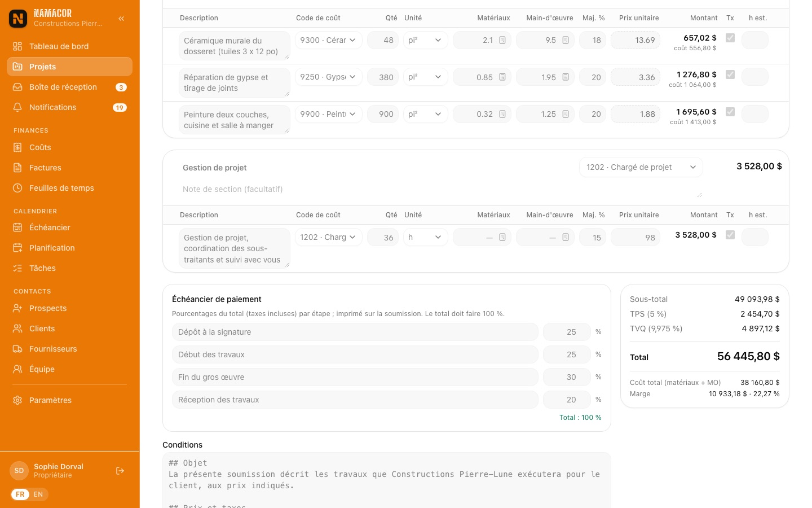The height and width of the screenshot is (508, 812).
Task: Click estimated hours field for Gestion de projet row
Action: coord(755,238)
